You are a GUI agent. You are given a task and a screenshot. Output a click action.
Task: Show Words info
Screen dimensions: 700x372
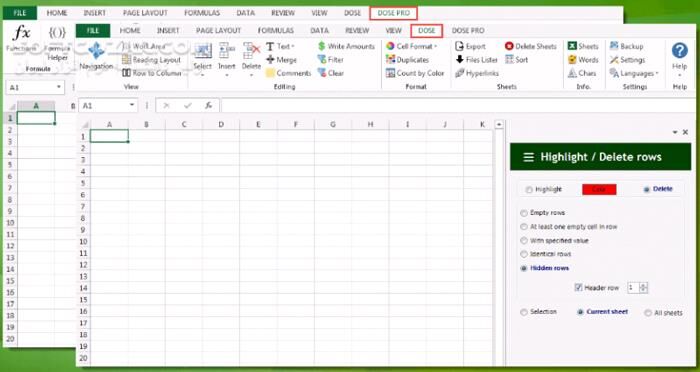[583, 59]
